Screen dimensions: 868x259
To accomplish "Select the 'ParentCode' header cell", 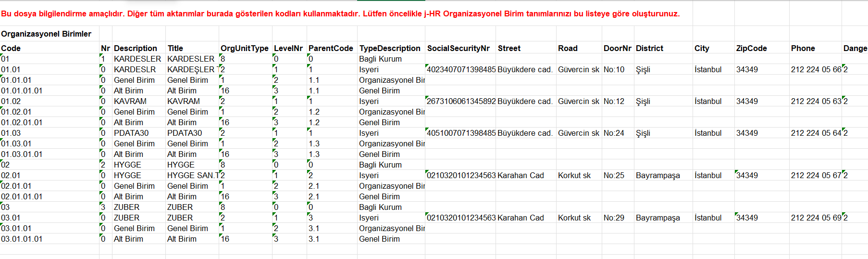I will (331, 48).
